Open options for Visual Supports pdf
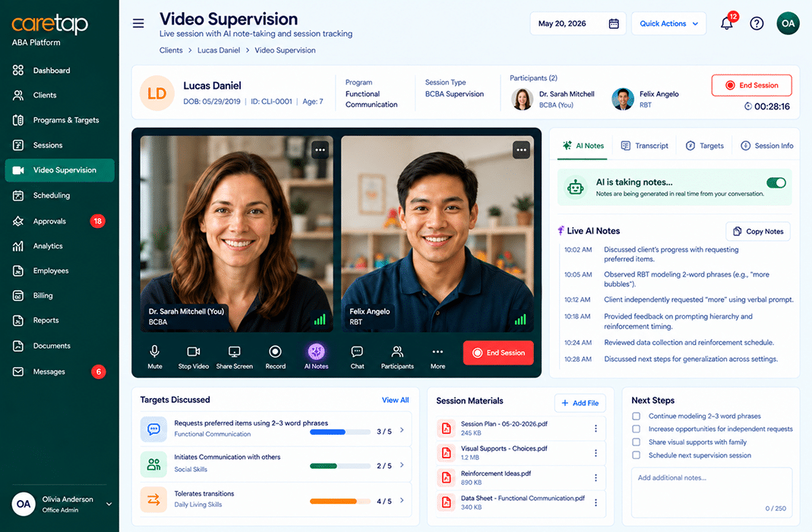Viewport: 812px width, 532px height. click(x=596, y=453)
